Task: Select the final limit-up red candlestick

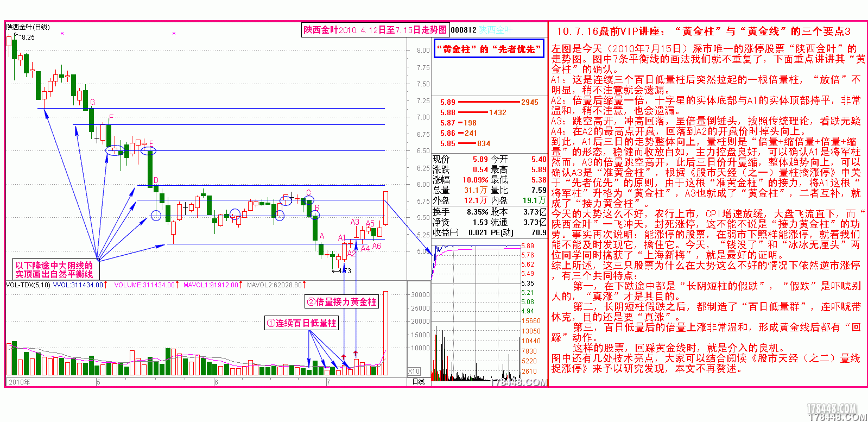Action: coord(385,208)
